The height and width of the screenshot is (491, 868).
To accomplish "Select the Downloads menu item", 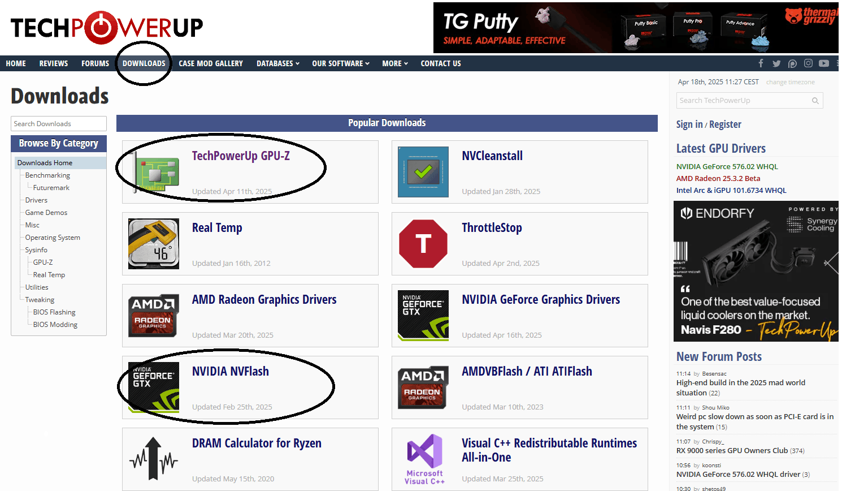I will pos(144,63).
